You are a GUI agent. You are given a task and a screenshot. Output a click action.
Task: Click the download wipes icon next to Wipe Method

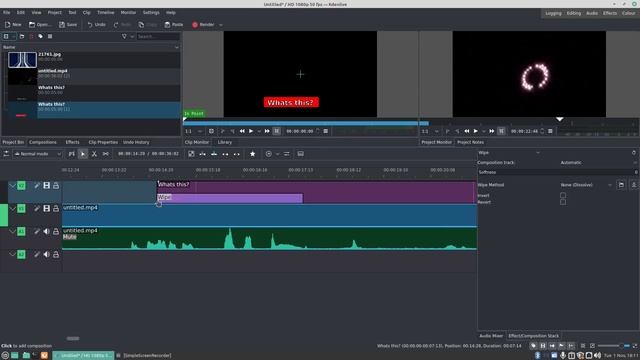tap(634, 185)
